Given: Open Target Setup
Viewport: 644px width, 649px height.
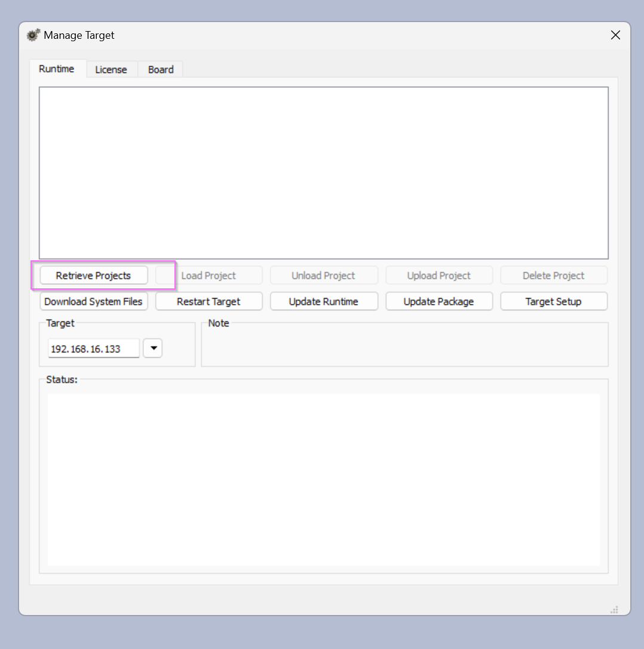Looking at the screenshot, I should pyautogui.click(x=554, y=302).
